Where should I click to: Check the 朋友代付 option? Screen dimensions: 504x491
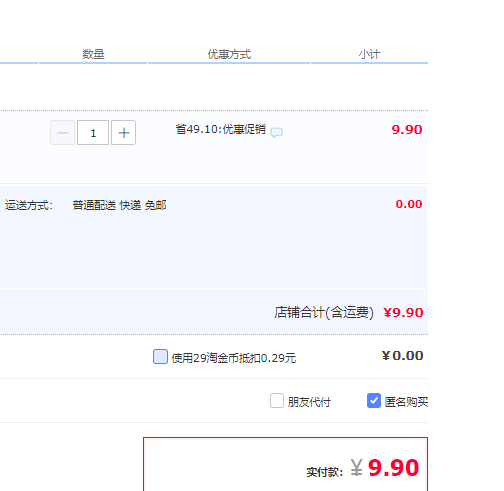tap(277, 401)
